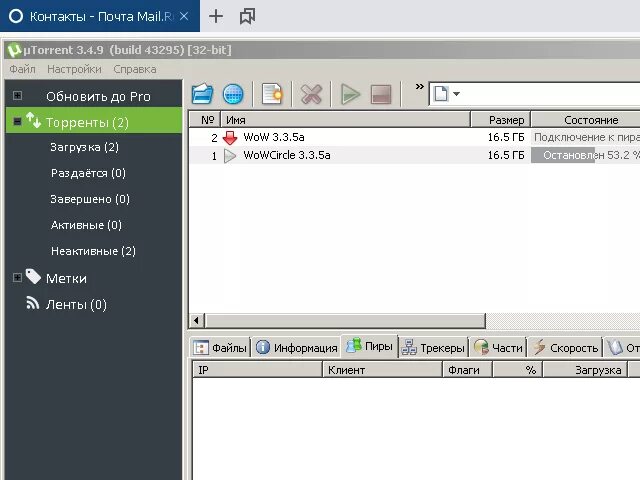Click the Stop Torrent square icon

pos(381,94)
